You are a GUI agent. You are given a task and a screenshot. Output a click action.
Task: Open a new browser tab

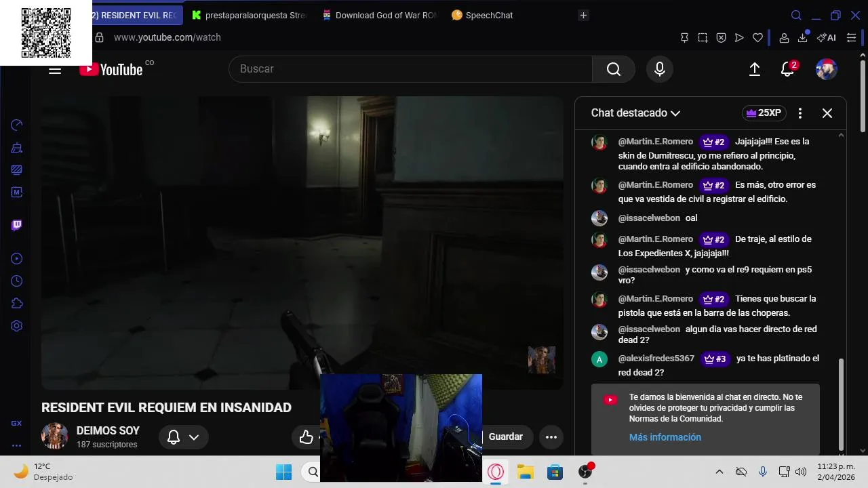coord(583,15)
